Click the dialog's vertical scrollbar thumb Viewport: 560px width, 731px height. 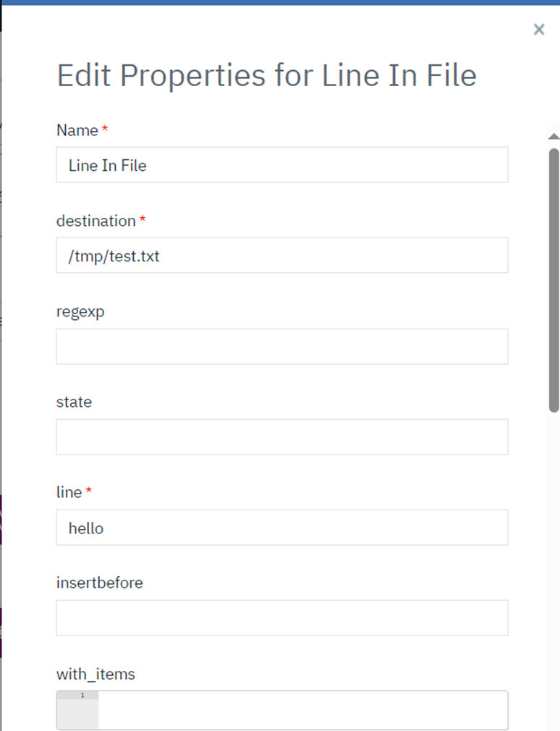click(553, 279)
